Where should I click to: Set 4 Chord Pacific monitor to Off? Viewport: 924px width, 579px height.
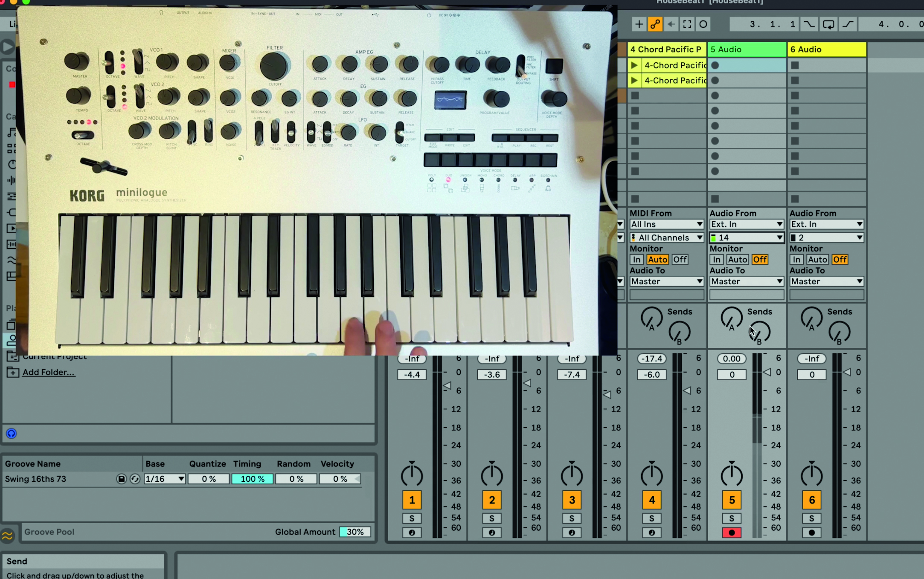point(680,259)
